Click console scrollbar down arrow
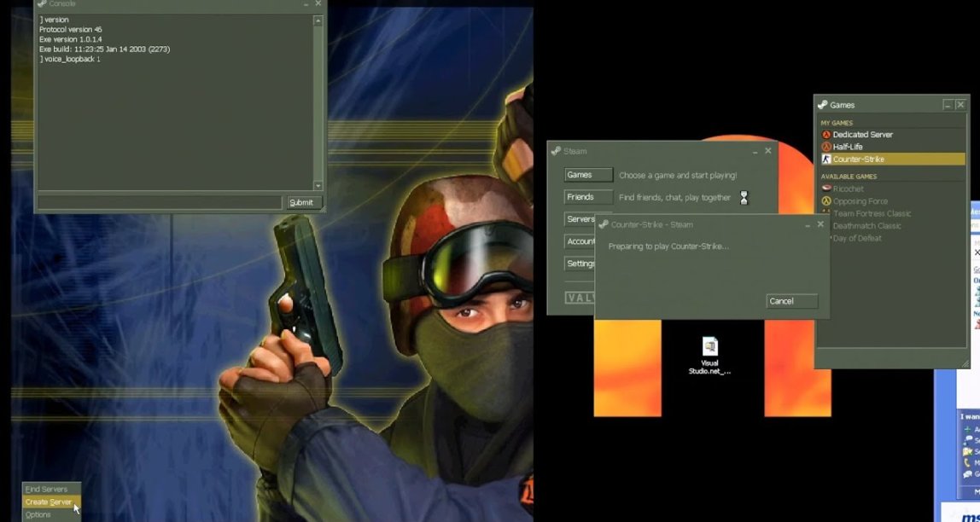This screenshot has width=980, height=522. coord(318,185)
